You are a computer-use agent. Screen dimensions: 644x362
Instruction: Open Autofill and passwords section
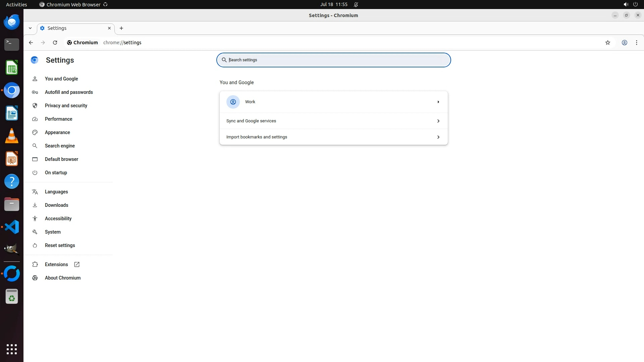pos(69,92)
